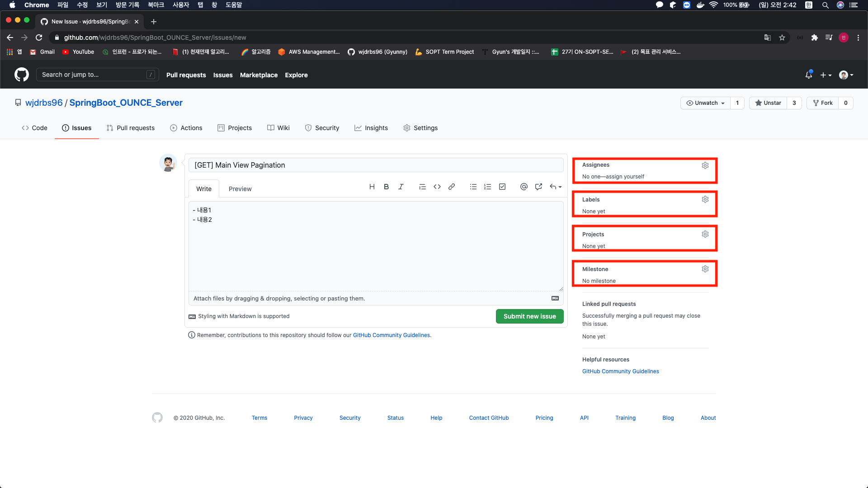Click the issue title input field
This screenshot has height=488, width=868.
[x=376, y=165]
